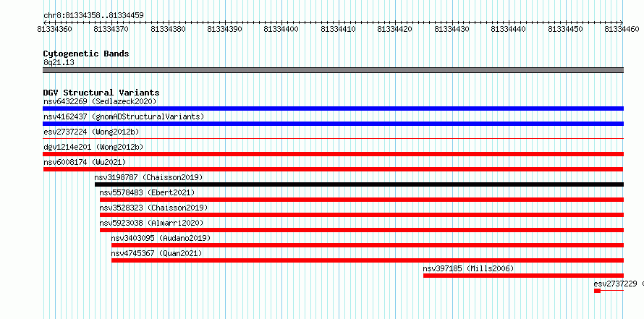Click the red bar under nsv4745367
The width and height of the screenshot is (644, 319).
367,260
